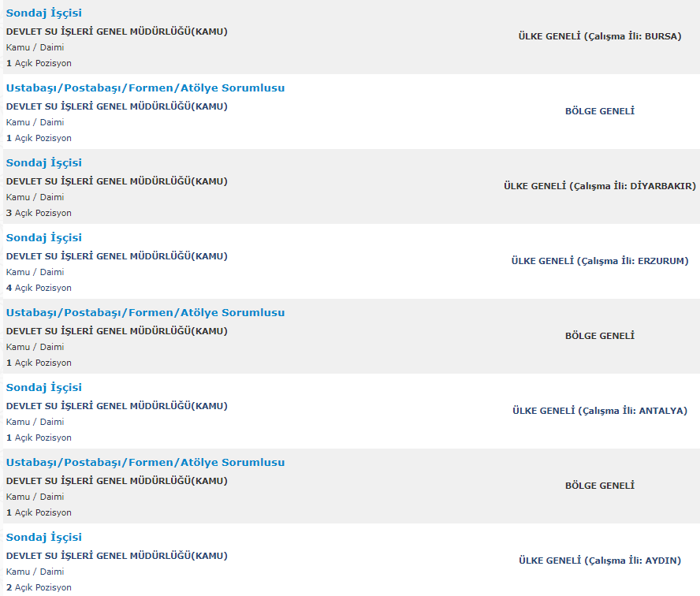Select the Erzurum work location label
This screenshot has width=700, height=596.
599,261
